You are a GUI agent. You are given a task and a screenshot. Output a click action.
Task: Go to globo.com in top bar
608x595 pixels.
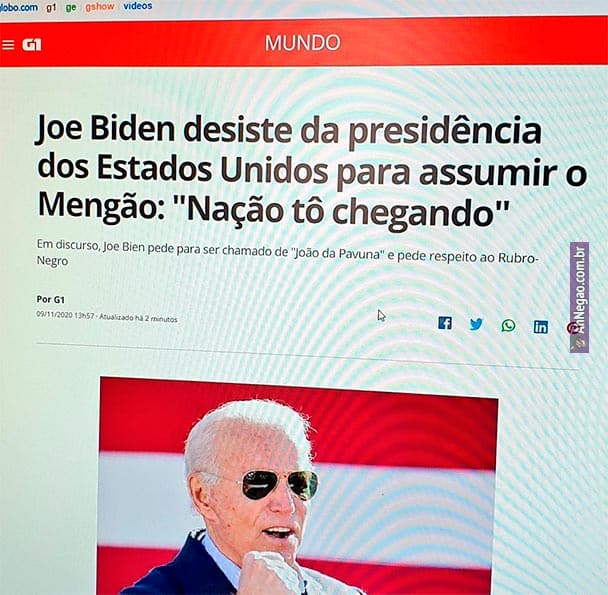[19, 7]
